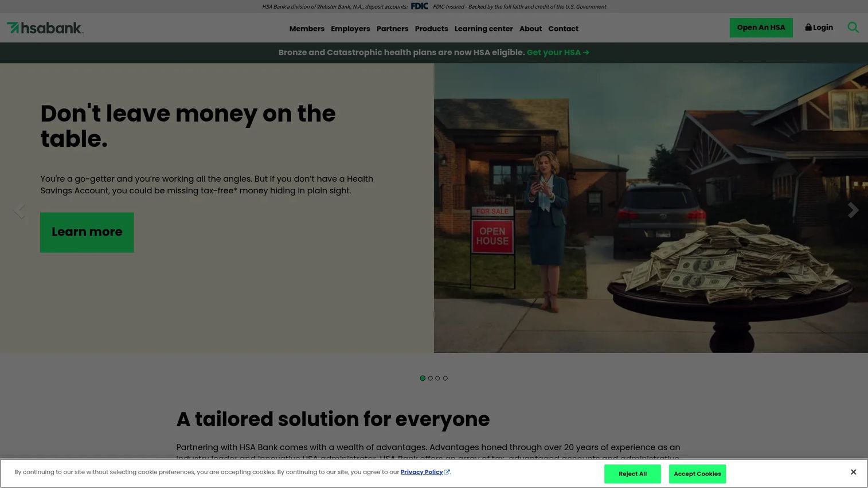This screenshot has width=868, height=488.
Task: Close the cookie banner with X
Action: (853, 472)
